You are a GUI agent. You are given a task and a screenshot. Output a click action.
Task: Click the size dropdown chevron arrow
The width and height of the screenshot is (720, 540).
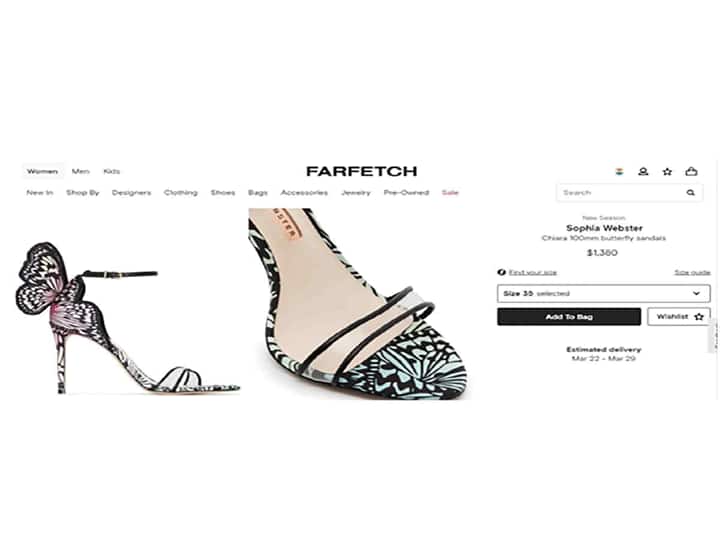pyautogui.click(x=696, y=293)
